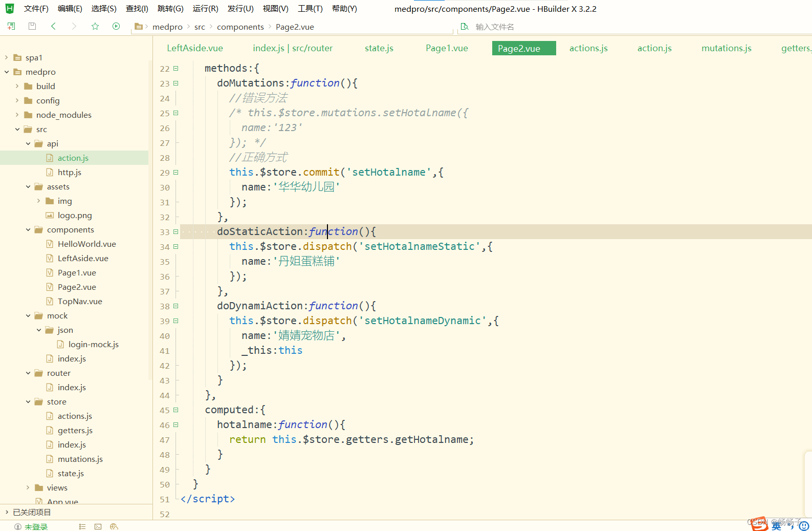Fold code at line 23 doMutations
The height and width of the screenshot is (531, 812).
[176, 83]
